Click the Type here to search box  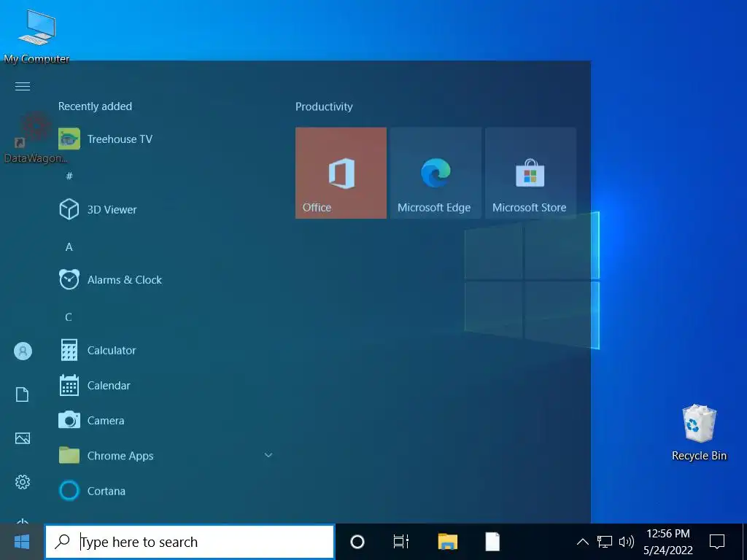190,542
